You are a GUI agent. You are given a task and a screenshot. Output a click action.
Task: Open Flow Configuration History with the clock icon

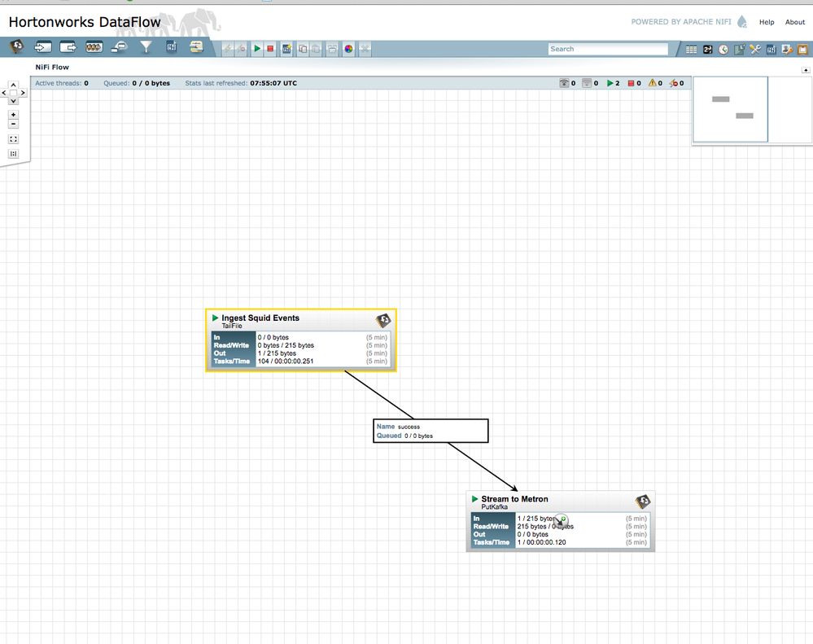click(x=723, y=50)
